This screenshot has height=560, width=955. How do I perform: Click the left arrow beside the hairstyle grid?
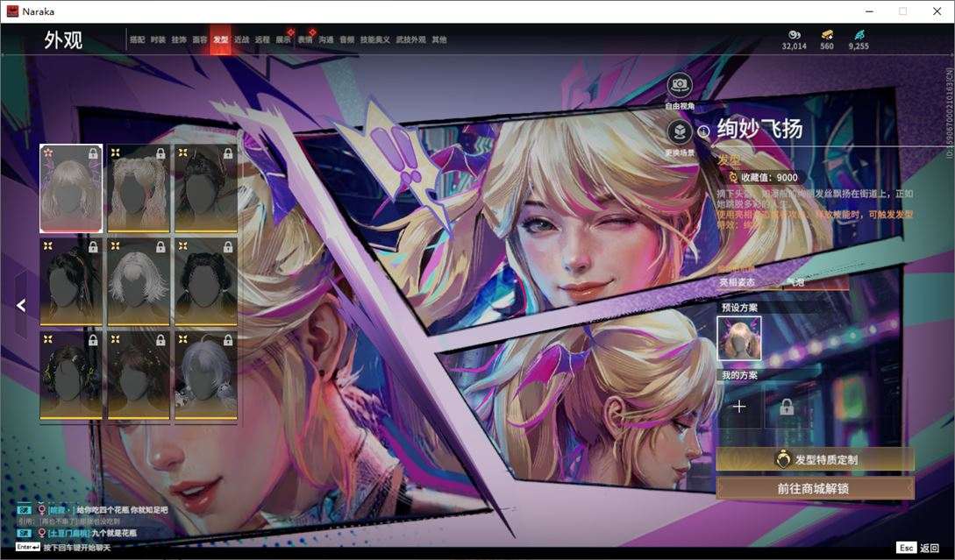[x=21, y=305]
